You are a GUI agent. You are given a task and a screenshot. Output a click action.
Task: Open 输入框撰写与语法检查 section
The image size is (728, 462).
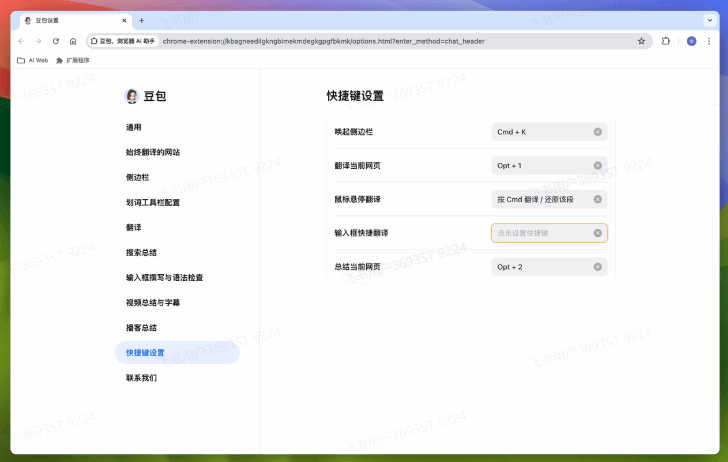coord(164,278)
